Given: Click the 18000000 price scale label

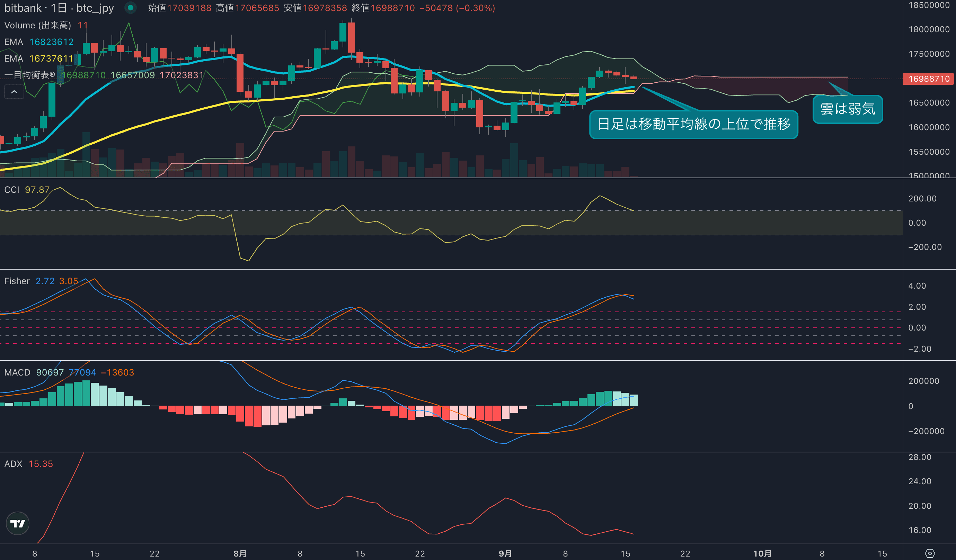Looking at the screenshot, I should [x=929, y=29].
